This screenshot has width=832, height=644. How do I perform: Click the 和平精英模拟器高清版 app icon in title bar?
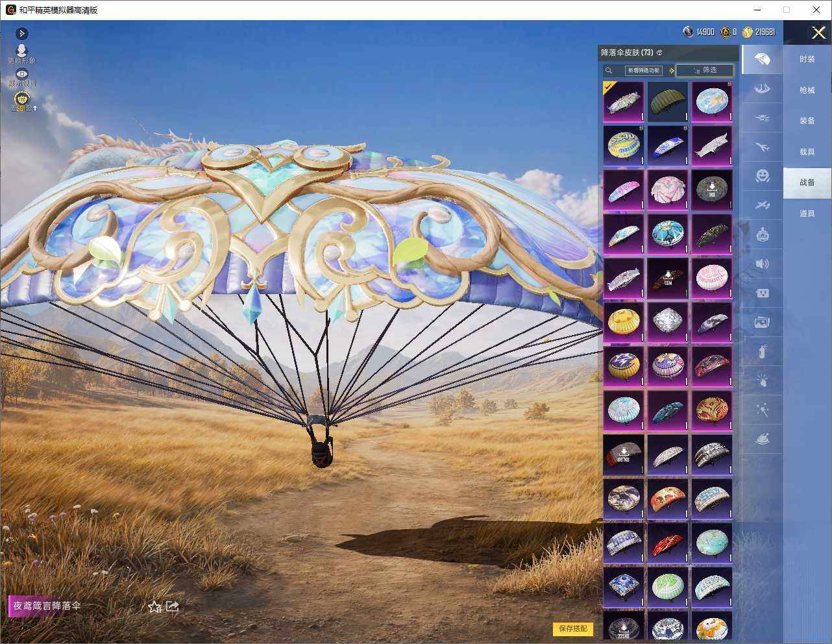click(x=10, y=10)
